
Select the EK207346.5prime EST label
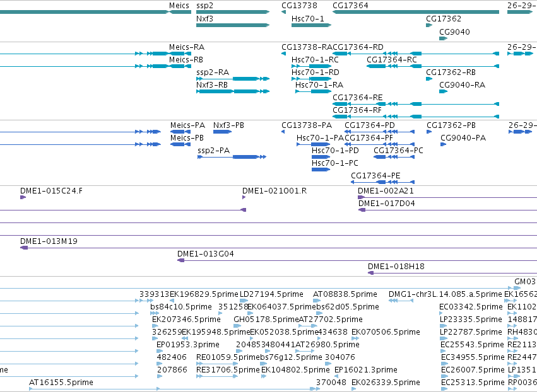[186, 320]
